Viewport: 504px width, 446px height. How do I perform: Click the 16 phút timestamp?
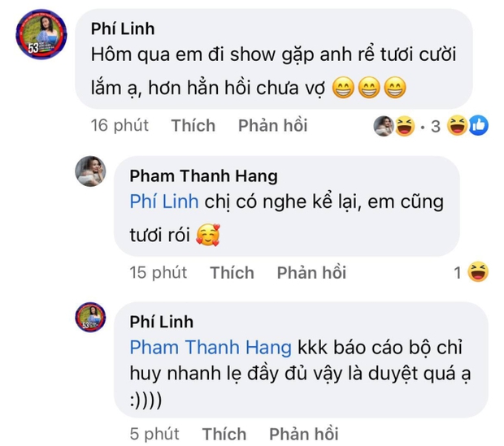click(119, 125)
